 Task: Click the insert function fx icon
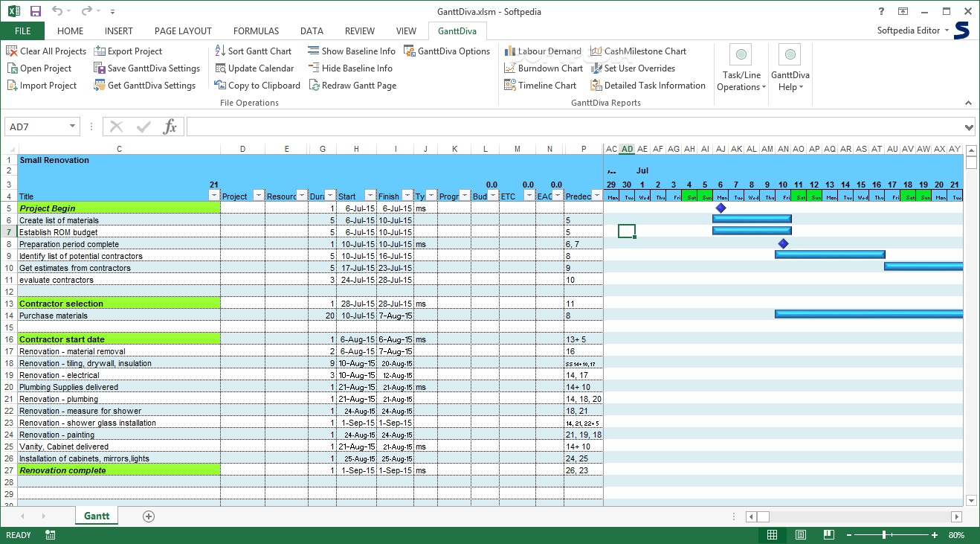(170, 127)
